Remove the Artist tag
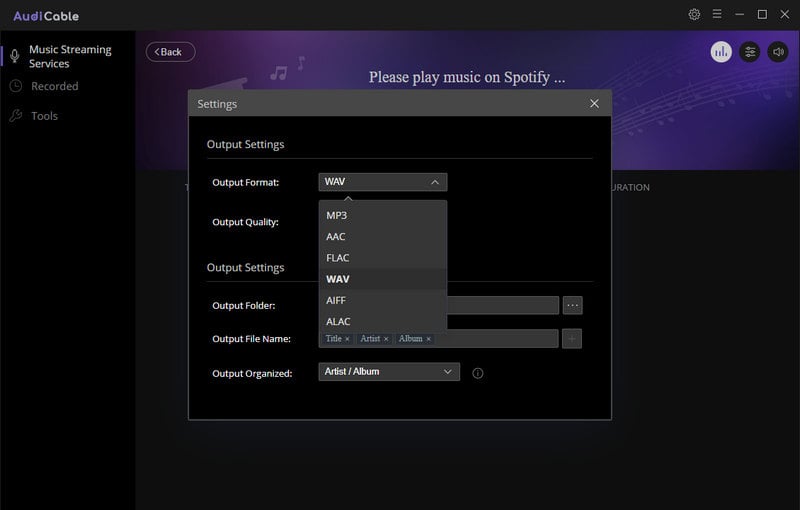Viewport: 800px width, 510px height. (x=386, y=339)
